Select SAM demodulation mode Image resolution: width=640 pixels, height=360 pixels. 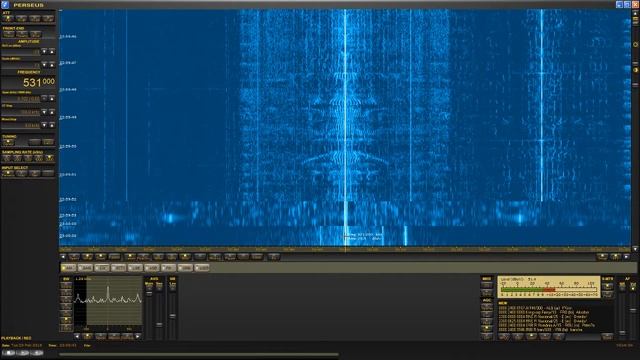coord(85,268)
